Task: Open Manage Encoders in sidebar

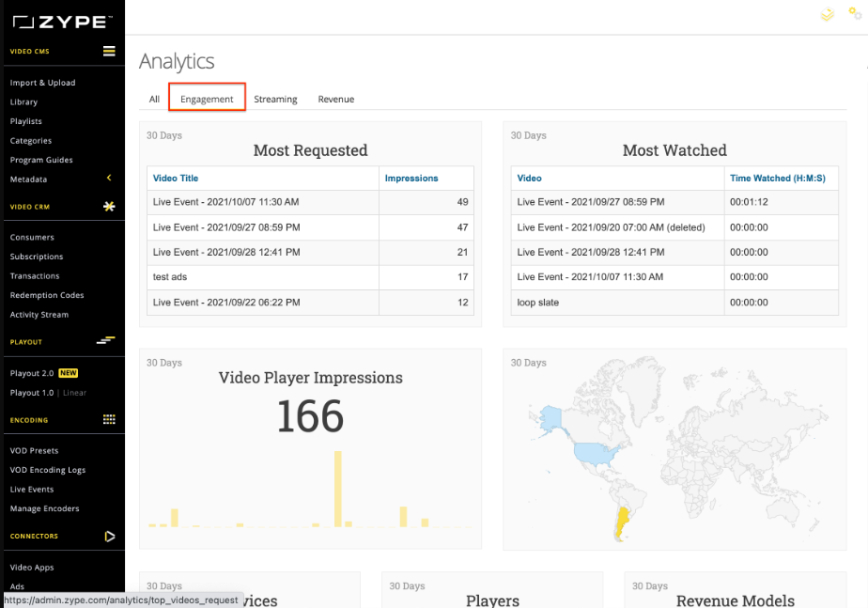Action: click(45, 508)
